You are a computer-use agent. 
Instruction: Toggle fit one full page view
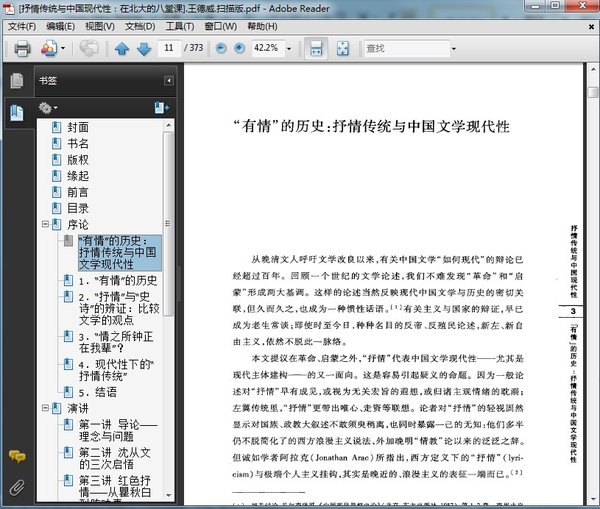click(x=343, y=48)
